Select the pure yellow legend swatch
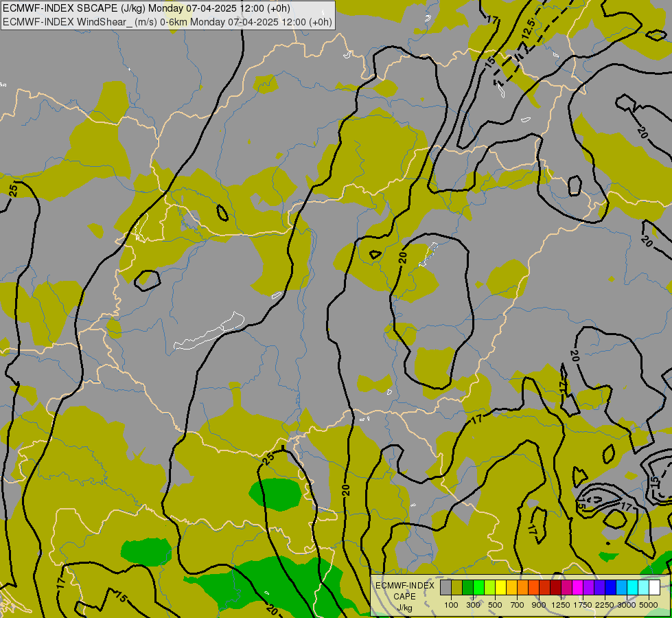This screenshot has width=672, height=618. coord(500,587)
